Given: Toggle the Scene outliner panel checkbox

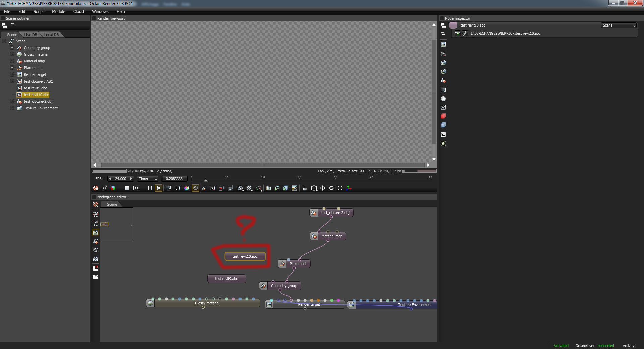Looking at the screenshot, I should point(3,18).
